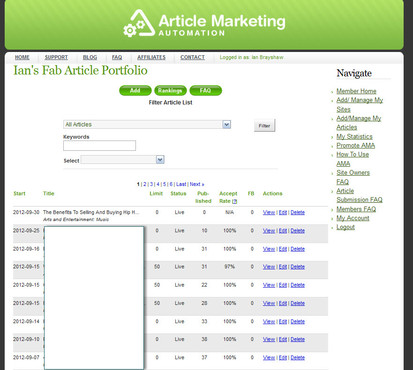Open Members FAQ link
This screenshot has width=413, height=370.
coord(356,209)
